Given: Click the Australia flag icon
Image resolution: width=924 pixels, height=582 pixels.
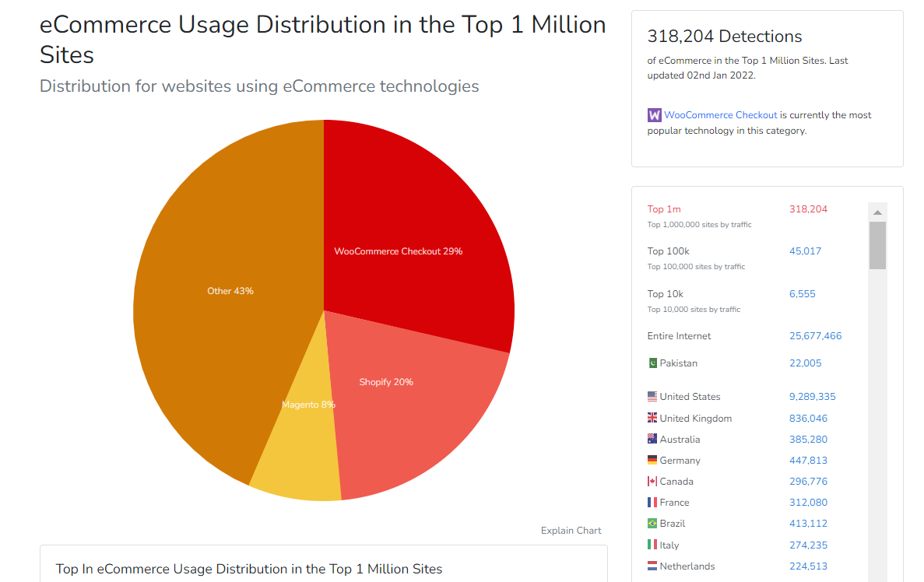Looking at the screenshot, I should point(652,439).
